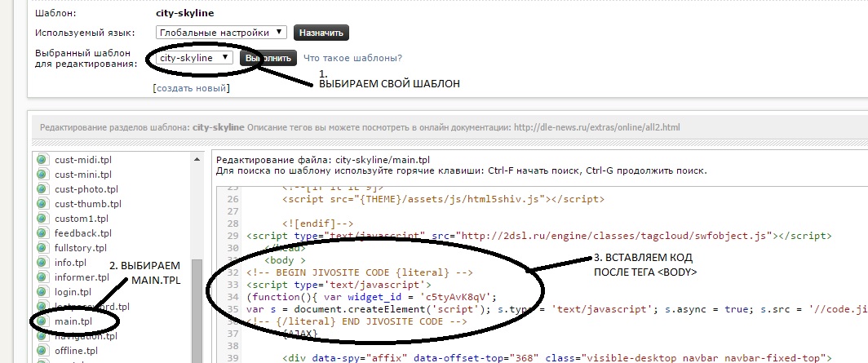Click the file list scrollbar thumb
868x363 pixels.
(197, 311)
